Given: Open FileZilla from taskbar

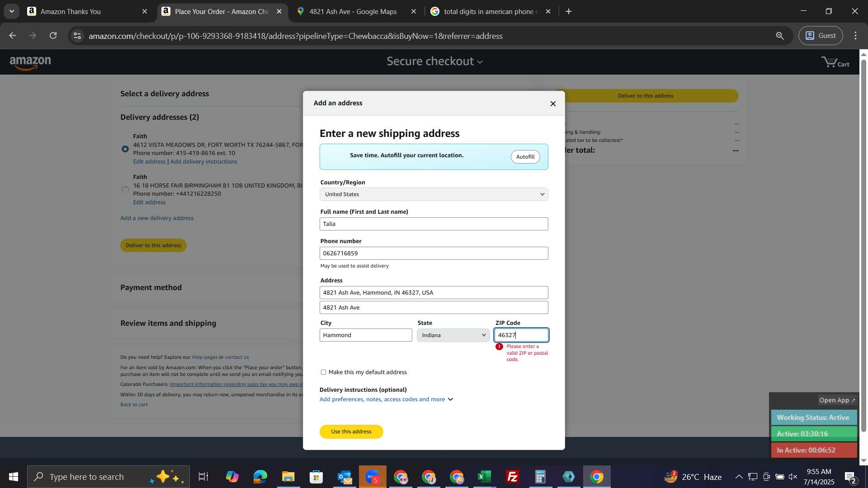Looking at the screenshot, I should pos(513,477).
